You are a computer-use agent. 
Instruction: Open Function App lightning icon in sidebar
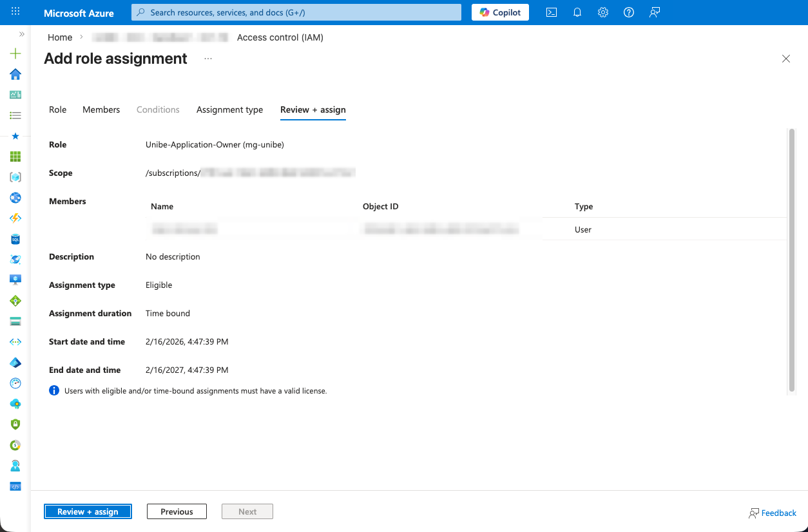[x=15, y=218]
